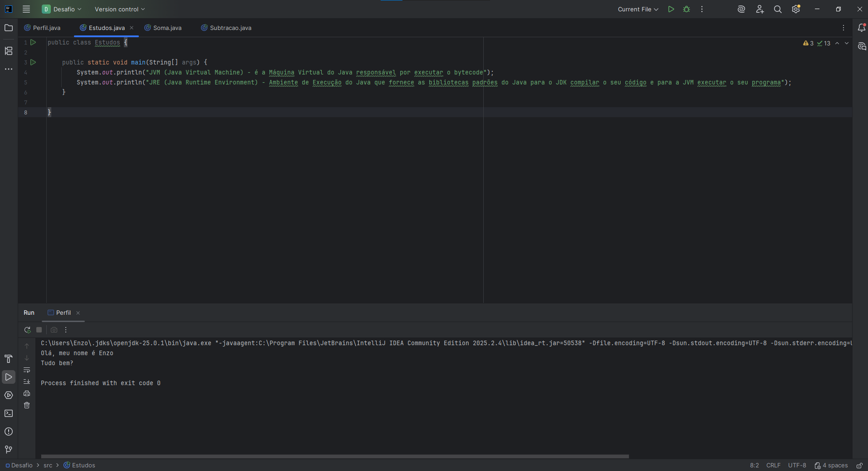
Task: Open the Git version control tool window
Action: 9,450
